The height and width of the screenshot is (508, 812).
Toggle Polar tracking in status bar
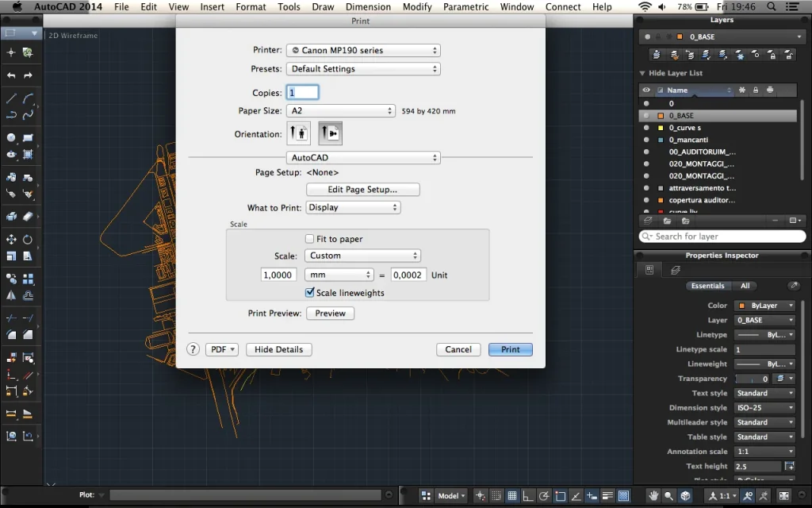(544, 495)
